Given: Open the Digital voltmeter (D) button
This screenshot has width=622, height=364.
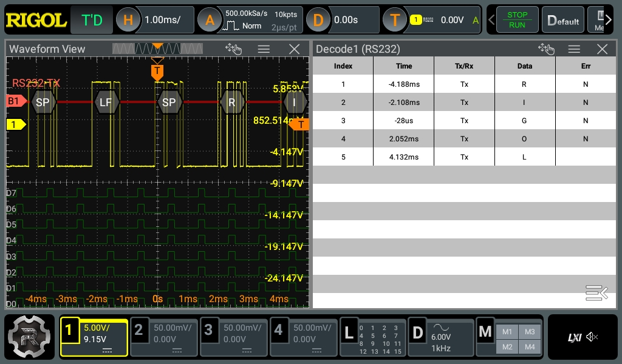Looking at the screenshot, I should tap(418, 332).
